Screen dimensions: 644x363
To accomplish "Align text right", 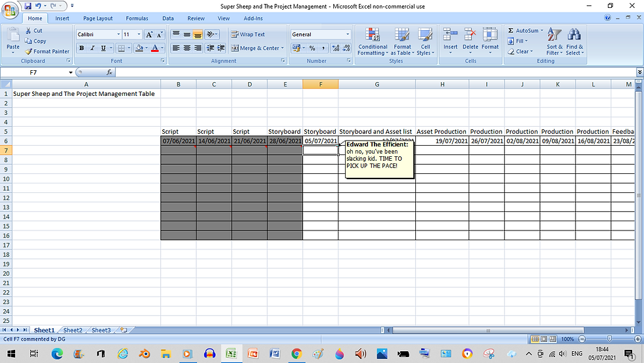I will coord(198,48).
